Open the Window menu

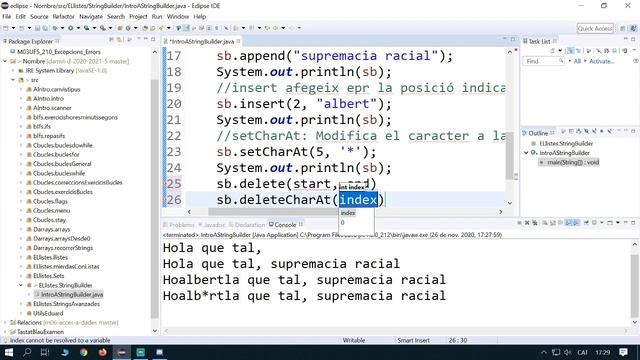178,17
